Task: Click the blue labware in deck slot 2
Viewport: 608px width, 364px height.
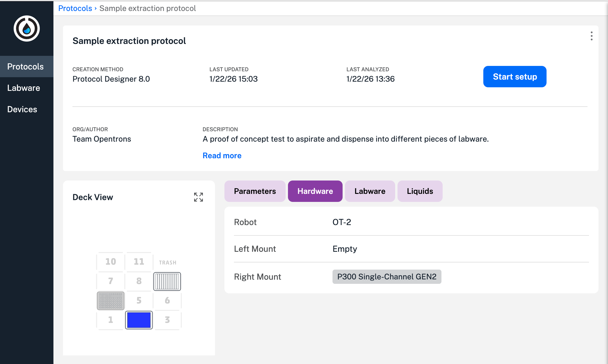Action: tap(139, 320)
